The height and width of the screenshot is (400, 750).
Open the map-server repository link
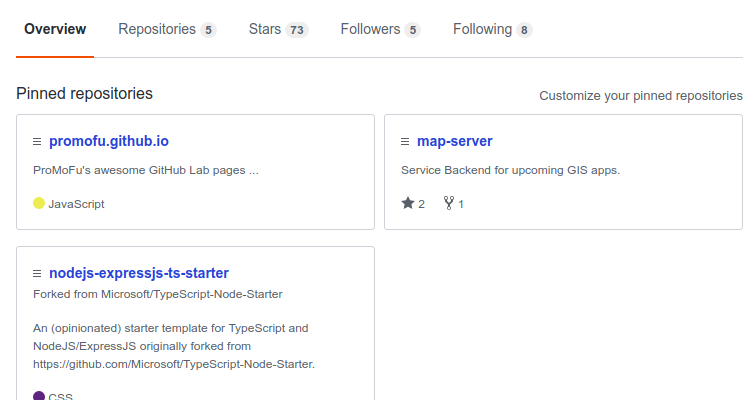(x=454, y=141)
